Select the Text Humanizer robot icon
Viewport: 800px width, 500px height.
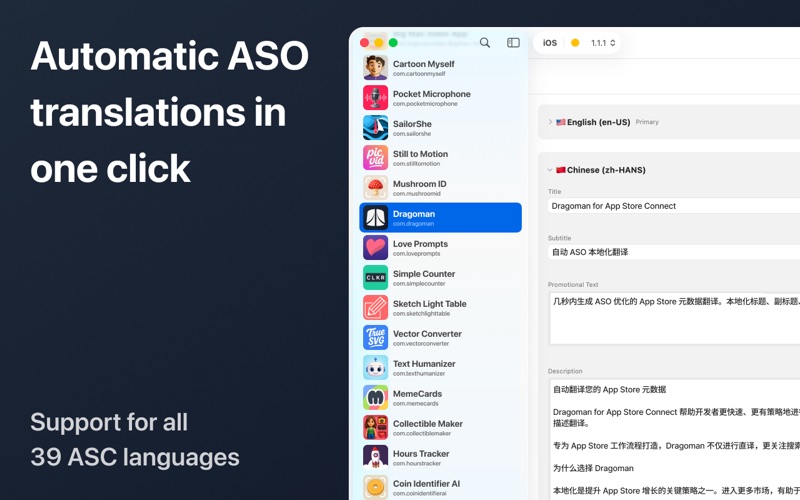[376, 368]
